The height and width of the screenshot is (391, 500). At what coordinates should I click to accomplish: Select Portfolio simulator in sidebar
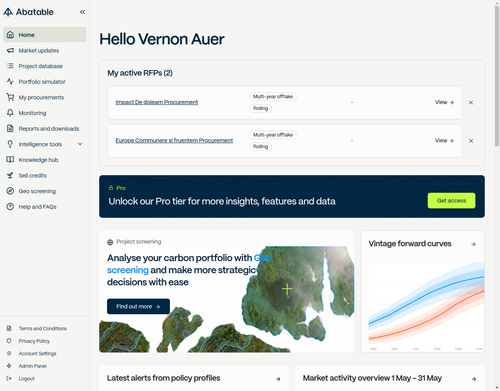45,82
